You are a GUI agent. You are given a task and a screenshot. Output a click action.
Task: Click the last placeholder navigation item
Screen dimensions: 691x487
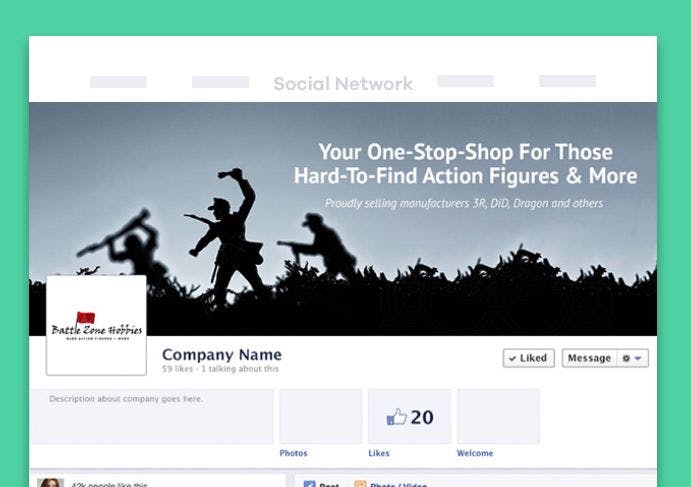tap(567, 81)
